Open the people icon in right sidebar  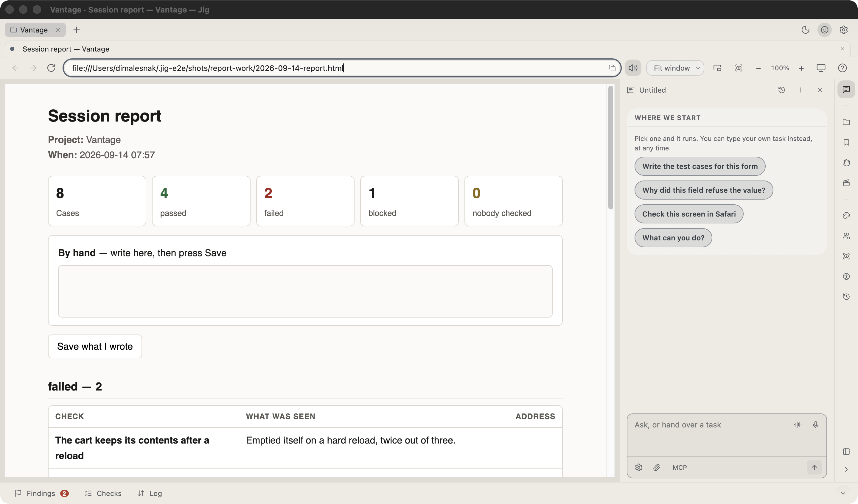pos(846,236)
